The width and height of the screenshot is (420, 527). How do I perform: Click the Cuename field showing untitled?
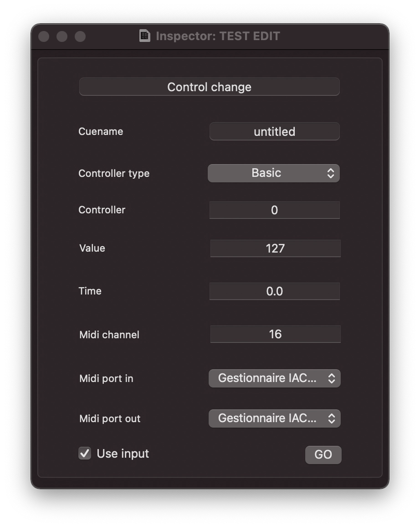(275, 131)
